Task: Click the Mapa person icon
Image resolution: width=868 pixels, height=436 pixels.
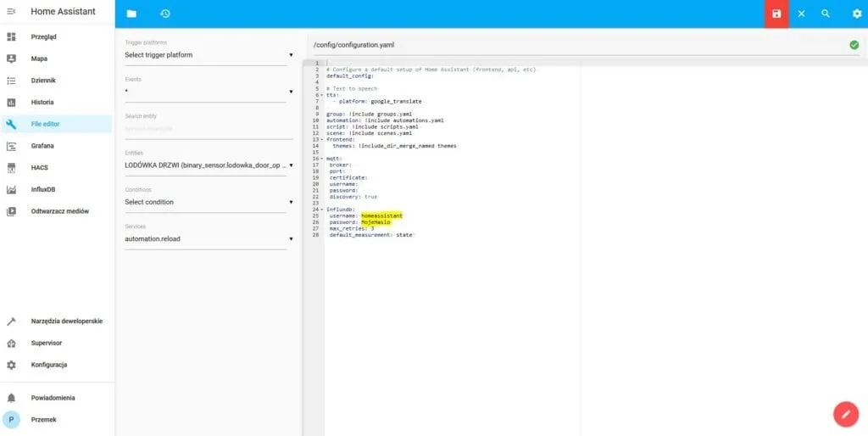Action: point(11,59)
